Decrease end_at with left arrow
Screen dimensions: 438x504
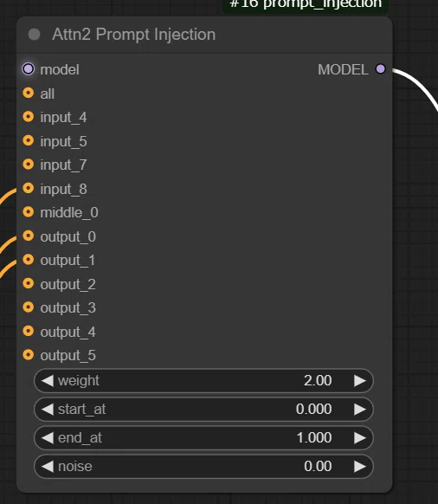pos(48,438)
